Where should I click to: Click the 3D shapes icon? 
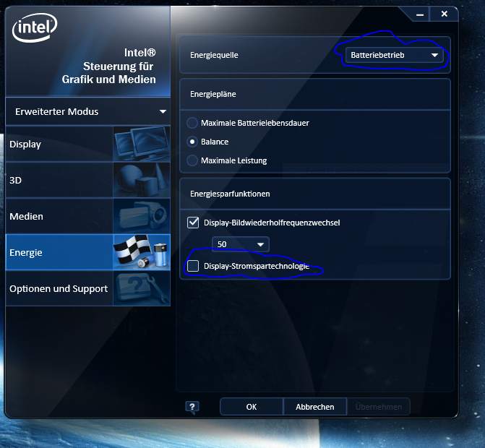(x=142, y=180)
